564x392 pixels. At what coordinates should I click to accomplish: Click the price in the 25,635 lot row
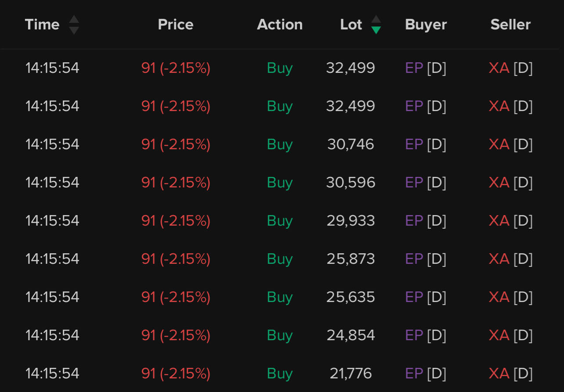pos(176,297)
